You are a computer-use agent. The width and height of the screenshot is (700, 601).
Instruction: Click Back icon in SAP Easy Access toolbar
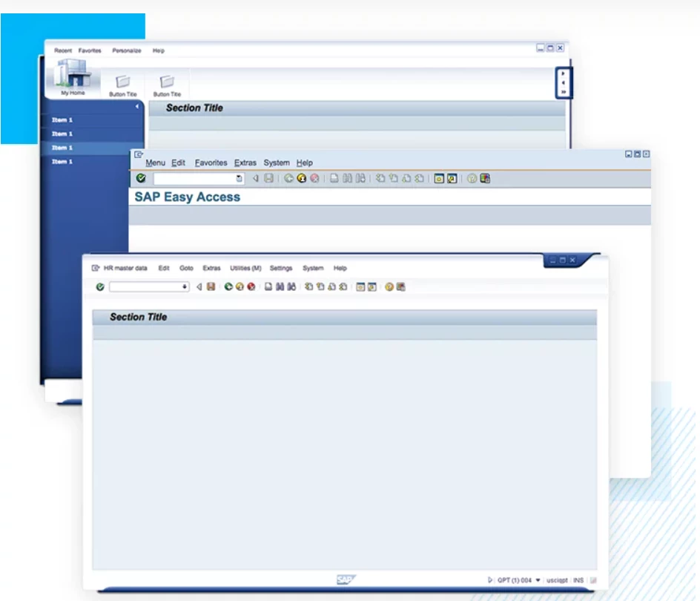click(x=289, y=178)
